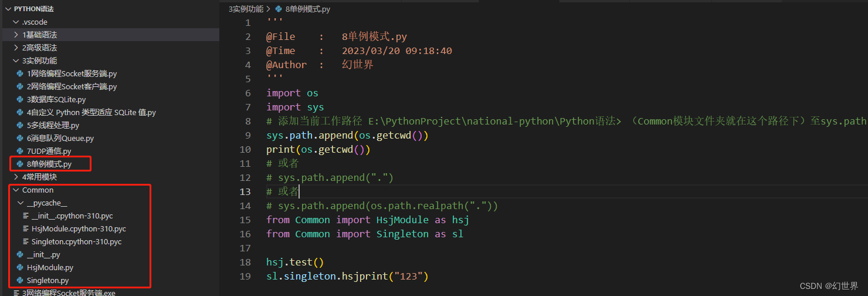Click Python file icon of 5多线程处理.py
Screen dimensions: 868x296
20,126
